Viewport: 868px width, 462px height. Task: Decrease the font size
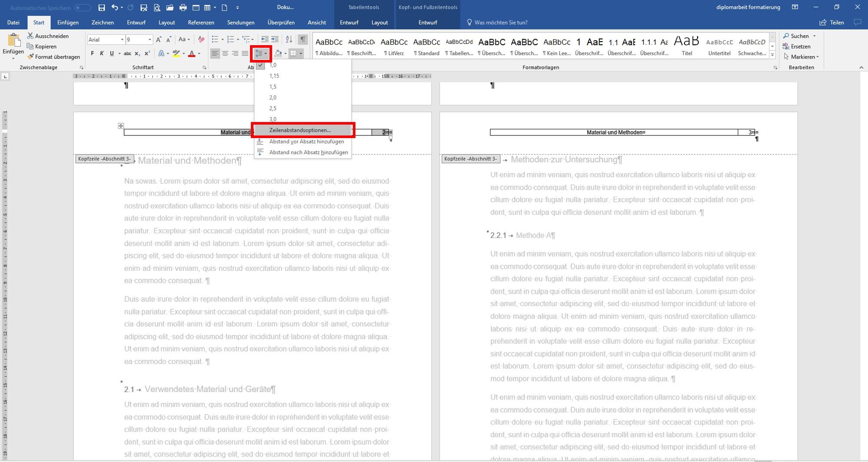tap(169, 40)
